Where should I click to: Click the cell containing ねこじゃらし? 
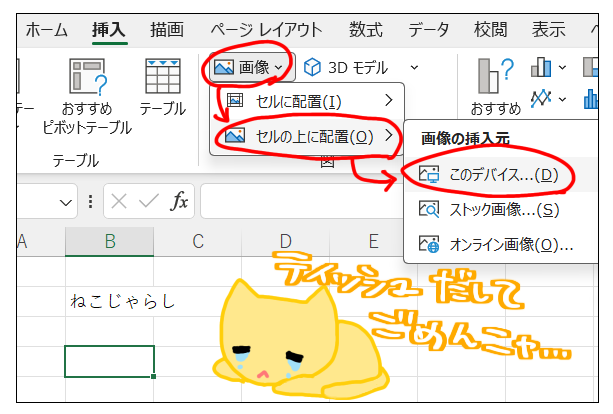click(109, 301)
